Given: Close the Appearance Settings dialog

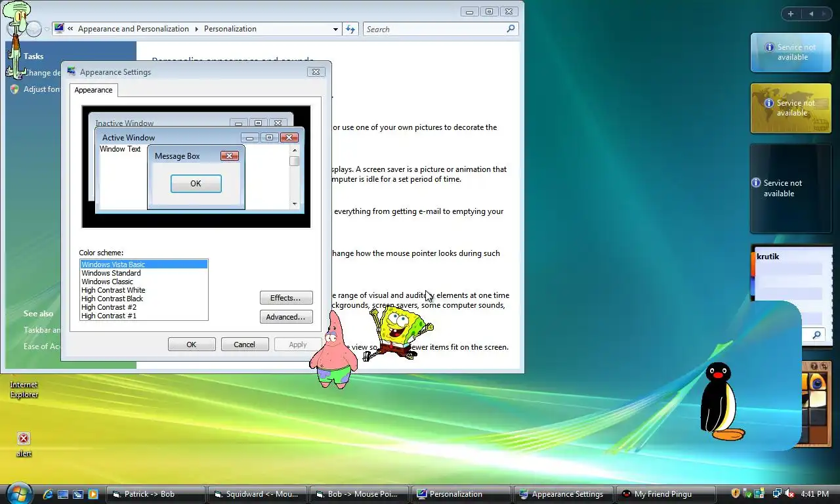Looking at the screenshot, I should 316,72.
